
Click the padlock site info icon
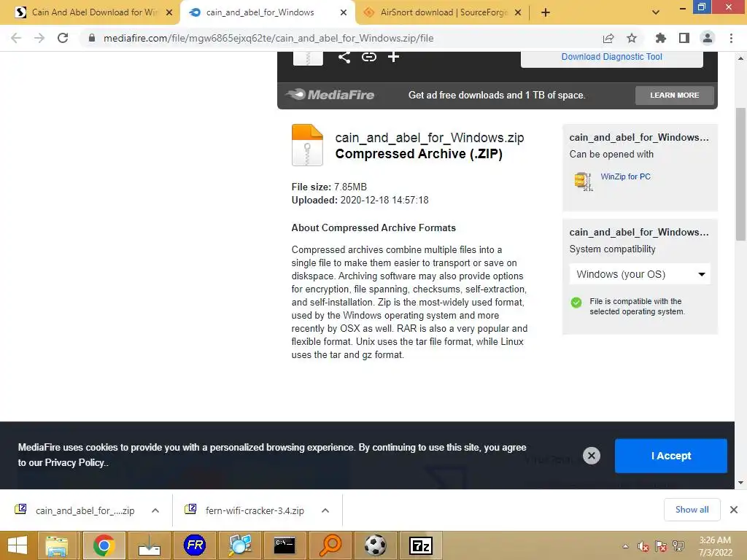(x=92, y=38)
